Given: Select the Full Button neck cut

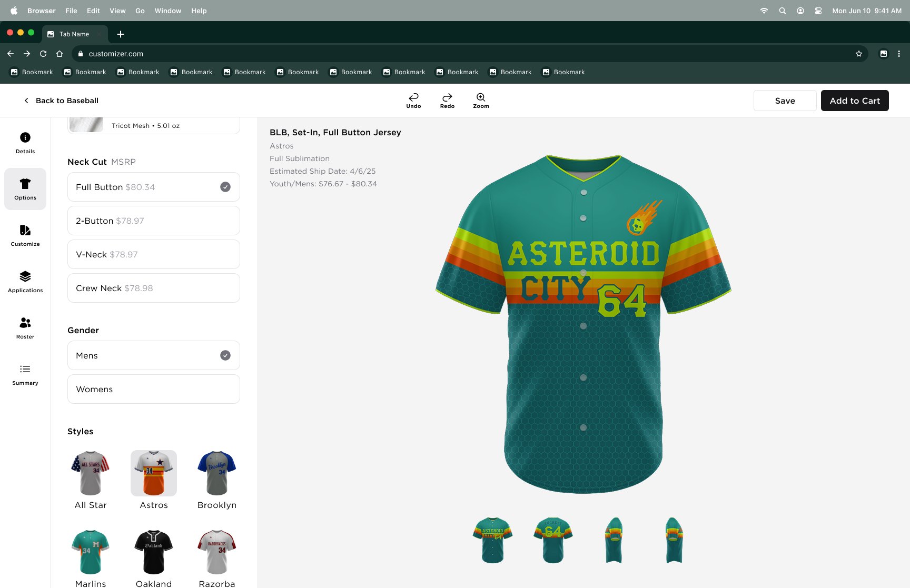Looking at the screenshot, I should point(154,187).
